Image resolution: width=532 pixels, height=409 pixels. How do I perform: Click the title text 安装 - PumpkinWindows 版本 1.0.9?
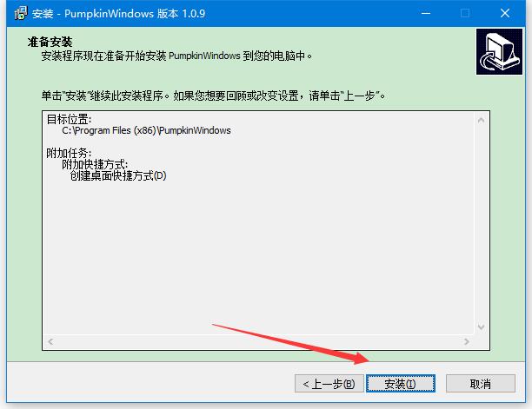[x=119, y=14]
